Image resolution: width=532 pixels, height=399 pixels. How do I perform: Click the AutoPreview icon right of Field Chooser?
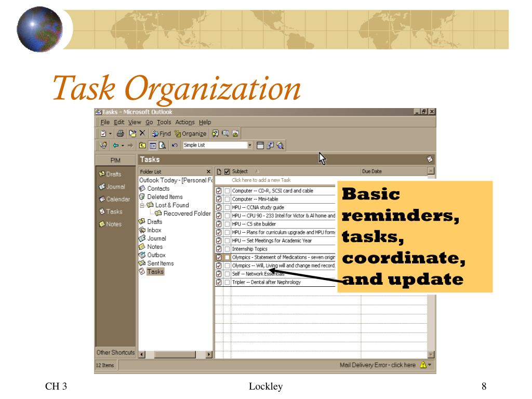[x=280, y=145]
